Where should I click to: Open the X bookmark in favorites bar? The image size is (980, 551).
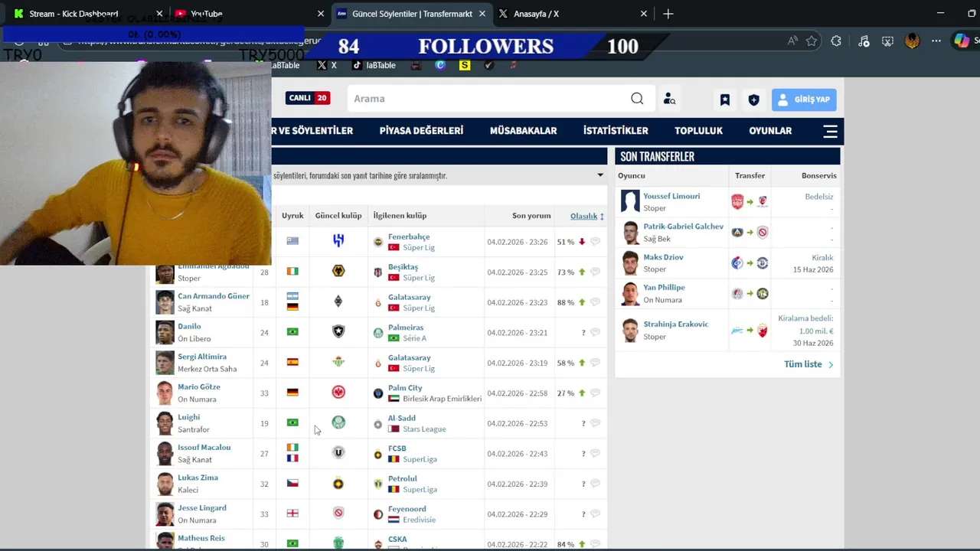pos(327,65)
